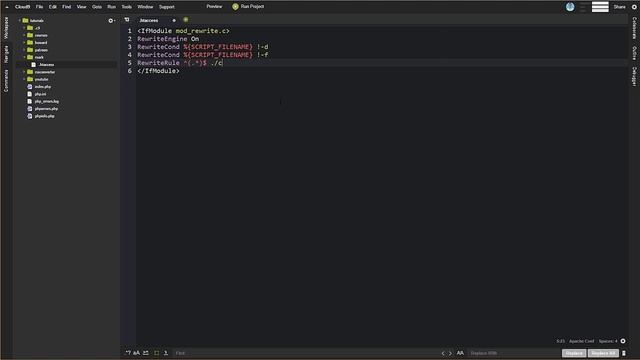Image resolution: width=640 pixels, height=360 pixels.
Task: Open the Find menu
Action: 67,7
